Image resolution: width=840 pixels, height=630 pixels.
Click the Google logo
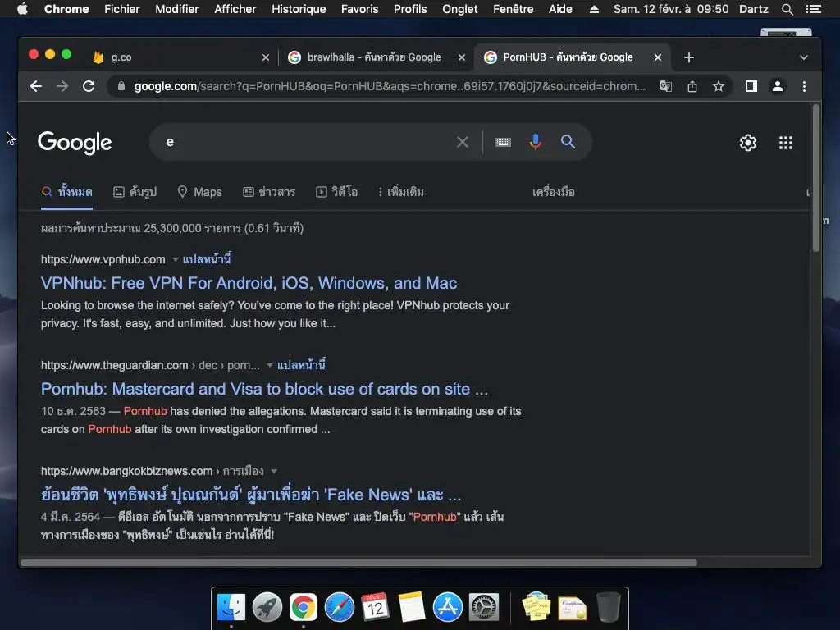pyautogui.click(x=75, y=143)
